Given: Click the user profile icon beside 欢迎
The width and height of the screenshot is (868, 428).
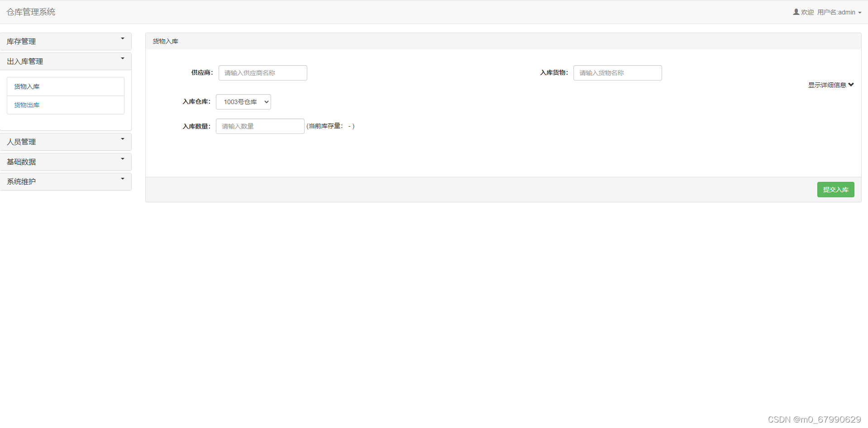Looking at the screenshot, I should point(796,12).
